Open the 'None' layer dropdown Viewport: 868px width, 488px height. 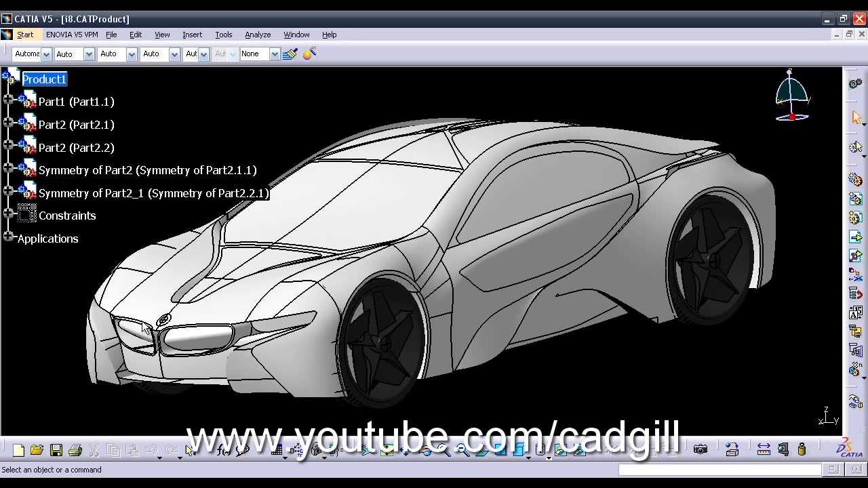coord(275,54)
